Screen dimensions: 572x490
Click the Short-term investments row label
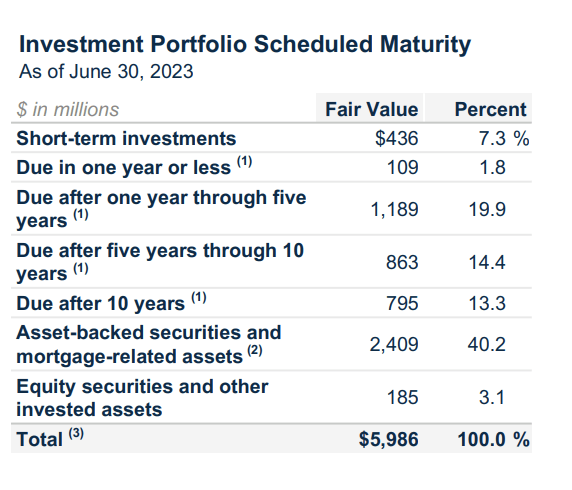coord(126,139)
